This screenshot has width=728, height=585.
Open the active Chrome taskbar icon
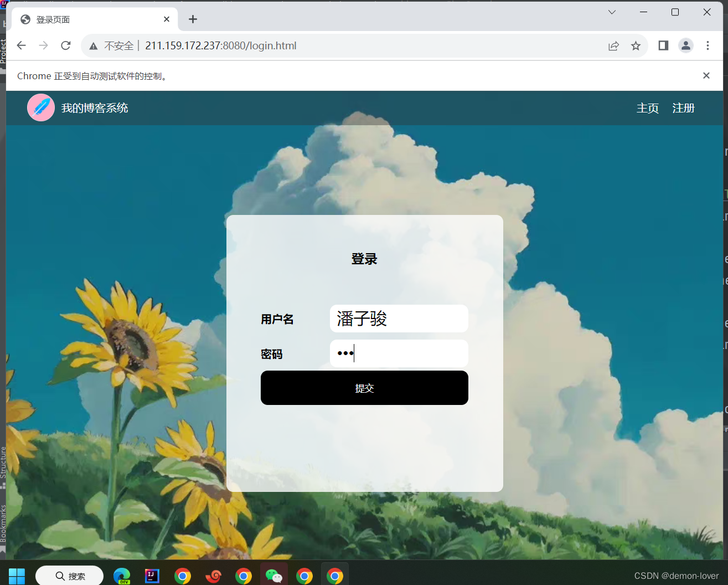point(335,576)
